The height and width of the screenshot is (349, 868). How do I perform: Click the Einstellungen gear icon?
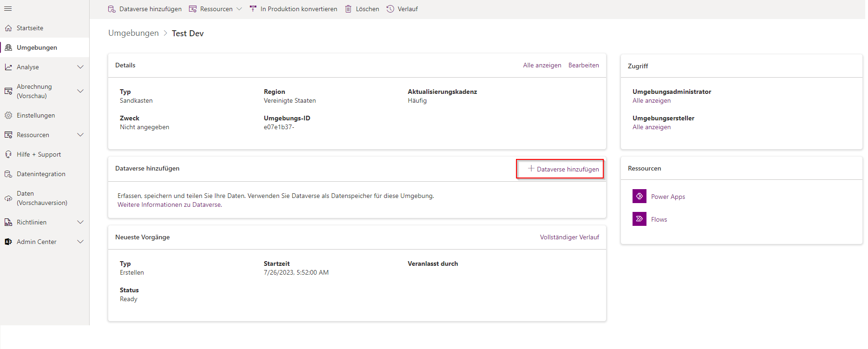[x=8, y=115]
